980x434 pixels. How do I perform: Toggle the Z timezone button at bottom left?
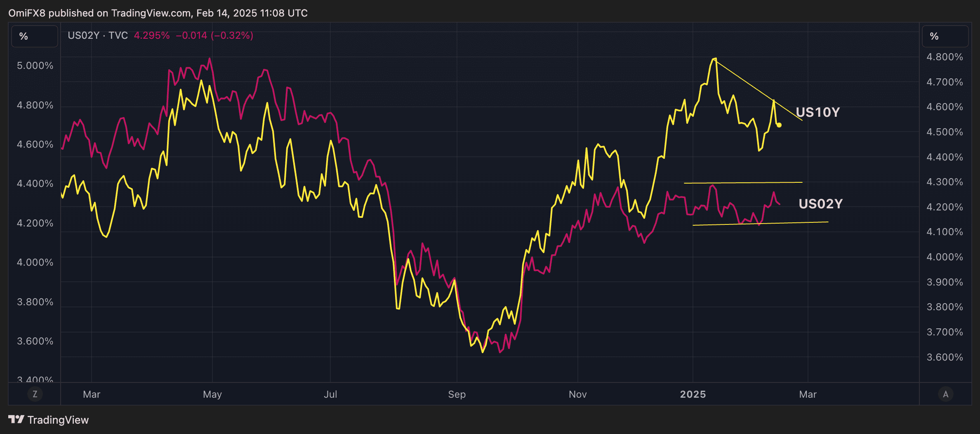tap(35, 394)
